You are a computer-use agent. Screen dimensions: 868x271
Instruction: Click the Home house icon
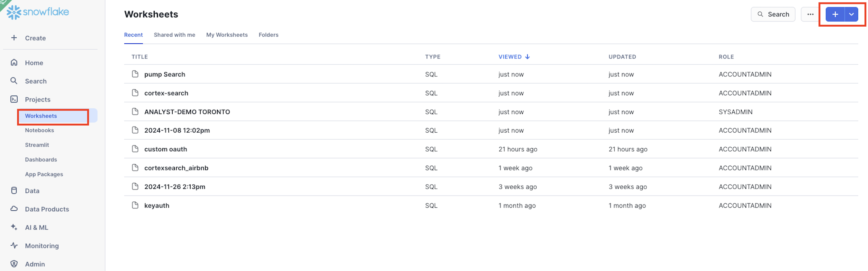(x=14, y=62)
